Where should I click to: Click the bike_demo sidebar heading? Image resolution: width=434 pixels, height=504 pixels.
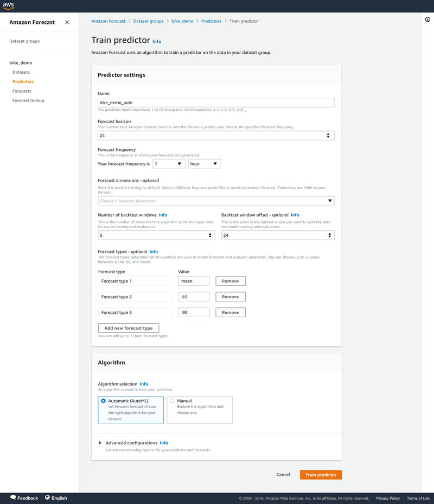click(21, 62)
